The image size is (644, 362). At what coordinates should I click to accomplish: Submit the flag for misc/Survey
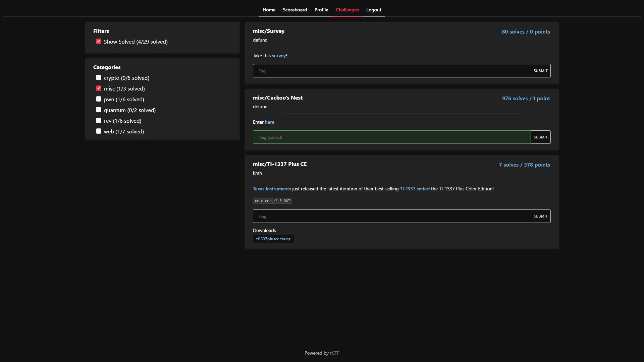click(540, 71)
